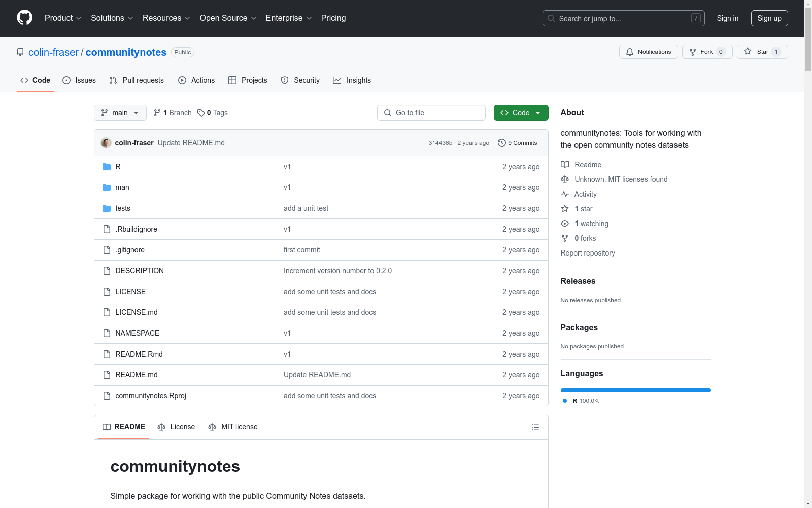Click the 0 Tags link
The width and height of the screenshot is (812, 508).
tap(213, 113)
